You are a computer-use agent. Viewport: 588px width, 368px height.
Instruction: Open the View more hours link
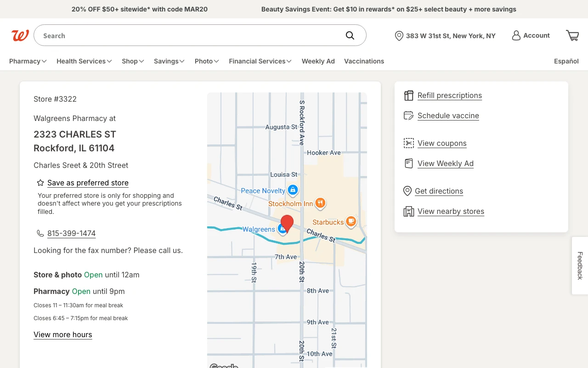point(63,334)
